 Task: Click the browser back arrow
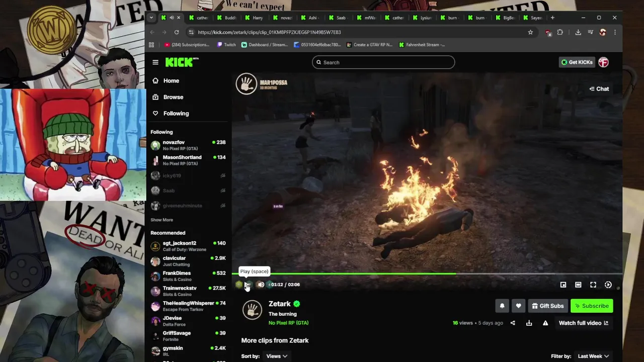(x=152, y=32)
